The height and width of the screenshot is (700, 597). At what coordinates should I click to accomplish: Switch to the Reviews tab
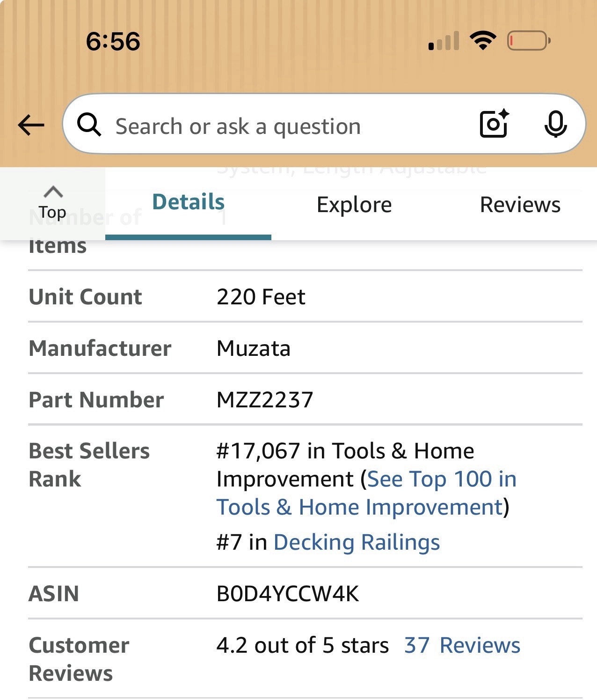(x=520, y=205)
